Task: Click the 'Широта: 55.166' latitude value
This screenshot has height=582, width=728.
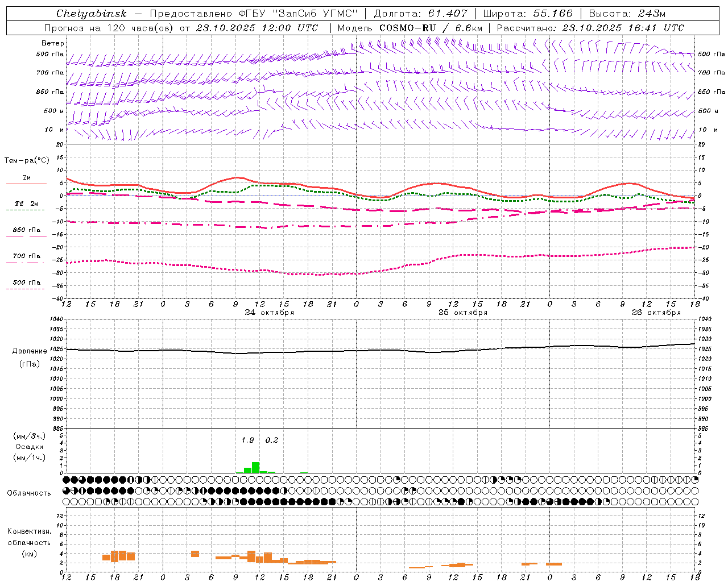Action: [528, 14]
